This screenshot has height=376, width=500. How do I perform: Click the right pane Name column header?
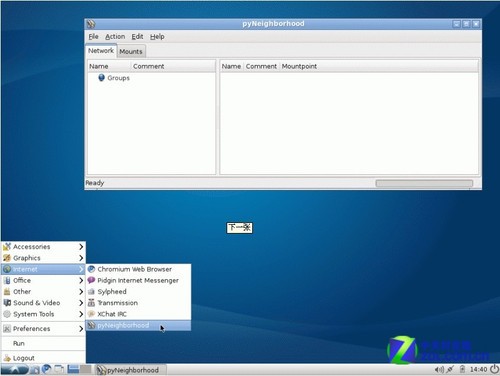coord(231,66)
